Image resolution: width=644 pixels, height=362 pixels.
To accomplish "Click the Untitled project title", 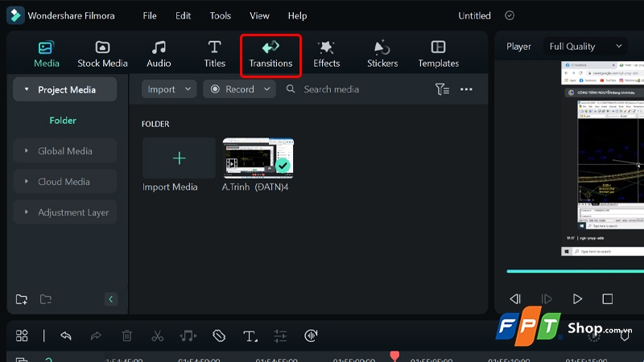I will (474, 16).
